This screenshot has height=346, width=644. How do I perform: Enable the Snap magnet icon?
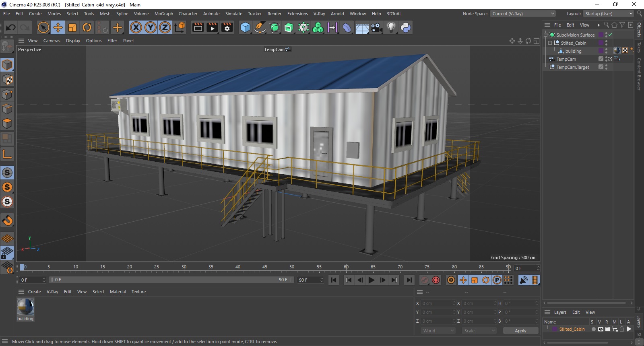(7, 220)
